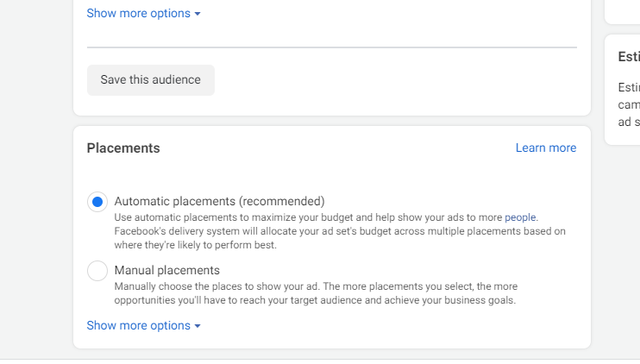Click the Save this audience button
This screenshot has height=364, width=640.
pyautogui.click(x=150, y=80)
